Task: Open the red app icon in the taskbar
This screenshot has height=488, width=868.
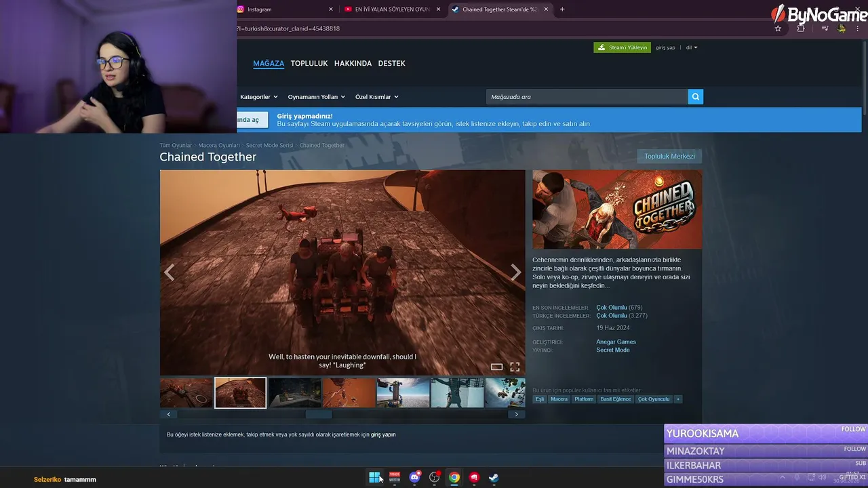Action: click(x=474, y=477)
